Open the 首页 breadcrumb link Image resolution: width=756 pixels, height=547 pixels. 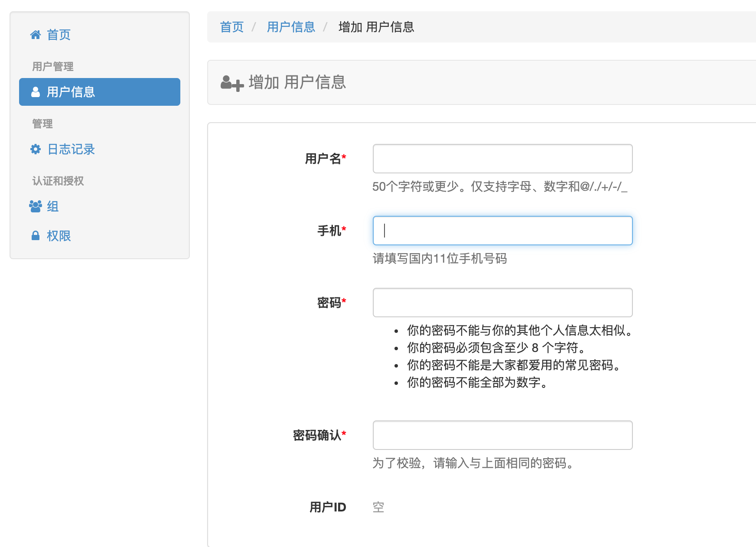tap(231, 27)
